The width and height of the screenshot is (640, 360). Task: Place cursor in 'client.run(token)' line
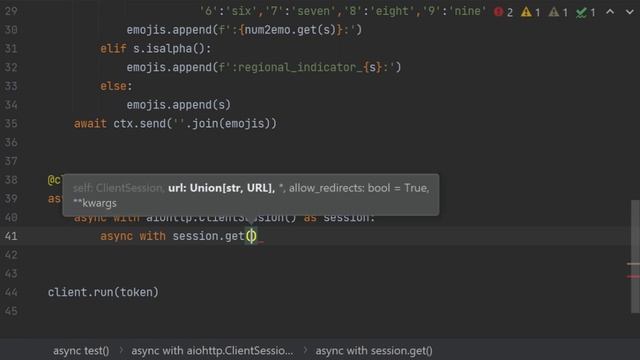point(103,292)
